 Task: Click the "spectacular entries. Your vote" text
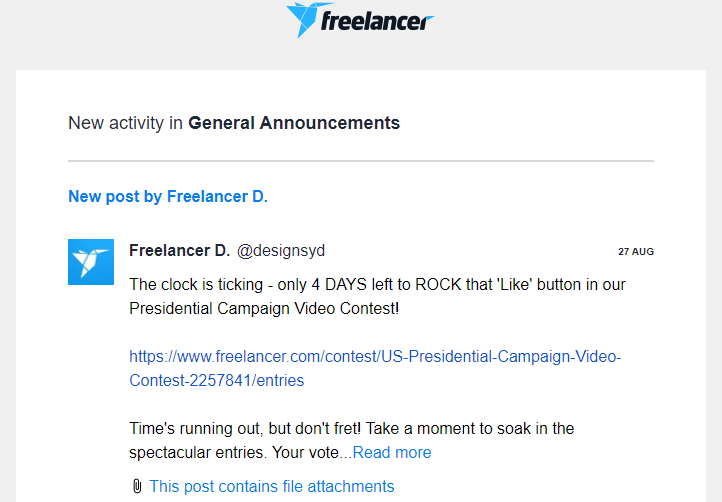click(x=234, y=453)
